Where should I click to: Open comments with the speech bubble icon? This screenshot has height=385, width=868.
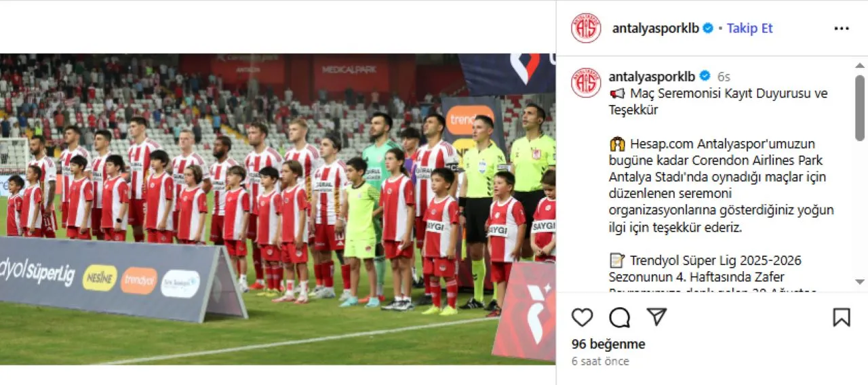[619, 317]
